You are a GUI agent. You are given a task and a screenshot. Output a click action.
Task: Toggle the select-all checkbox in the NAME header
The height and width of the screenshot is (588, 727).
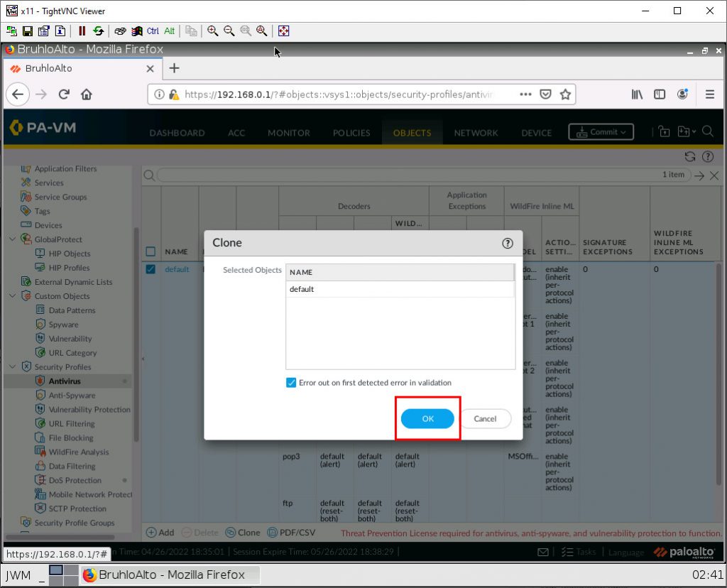click(x=151, y=251)
